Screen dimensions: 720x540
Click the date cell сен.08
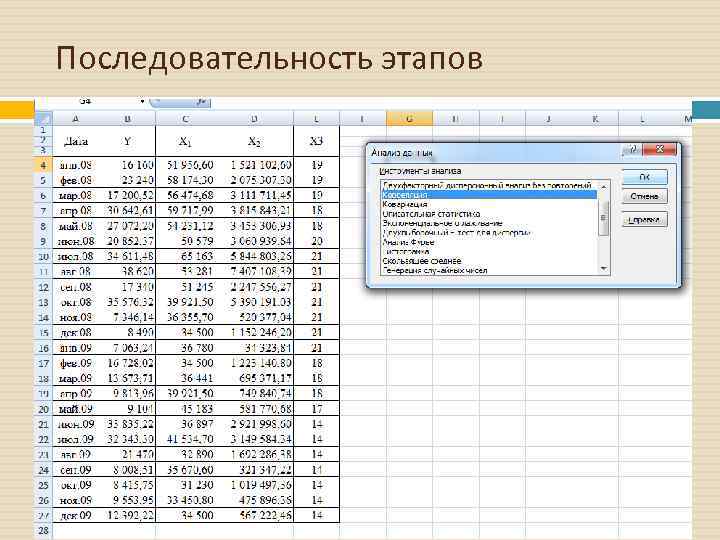pyautogui.click(x=76, y=287)
